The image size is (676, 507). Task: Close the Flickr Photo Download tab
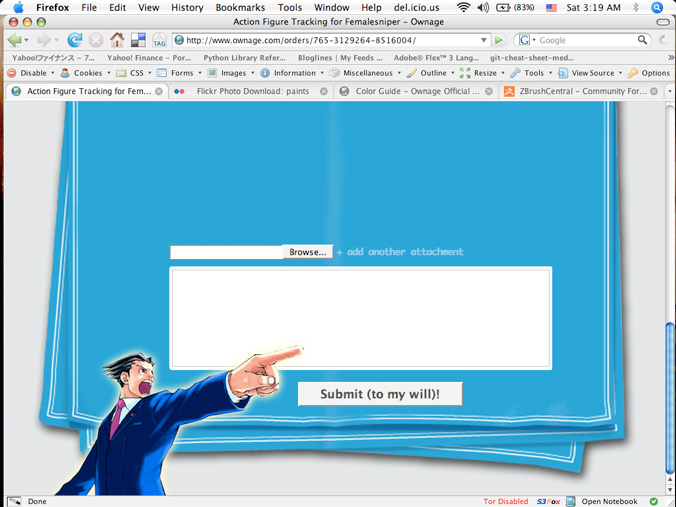(324, 91)
